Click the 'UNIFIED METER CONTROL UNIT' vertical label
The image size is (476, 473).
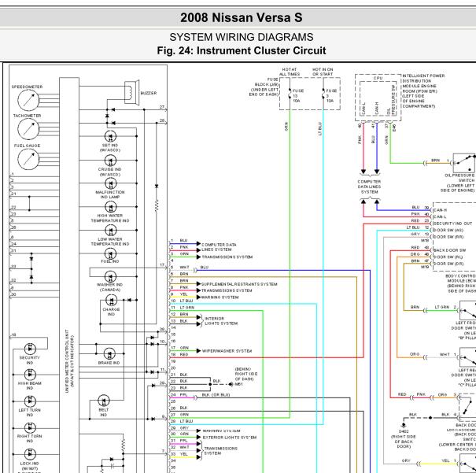pos(66,361)
